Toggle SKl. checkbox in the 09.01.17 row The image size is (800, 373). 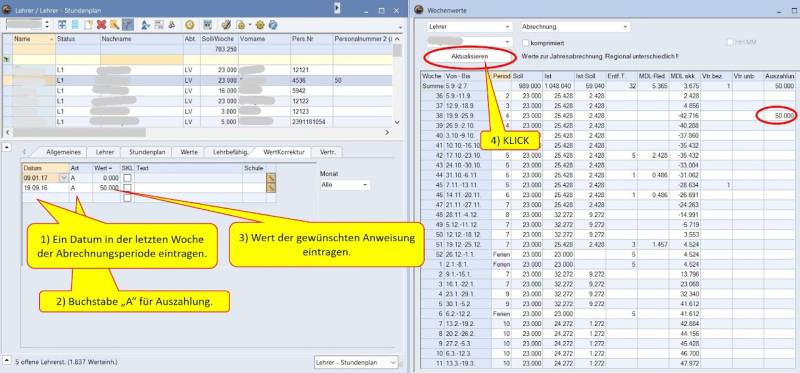pyautogui.click(x=127, y=178)
